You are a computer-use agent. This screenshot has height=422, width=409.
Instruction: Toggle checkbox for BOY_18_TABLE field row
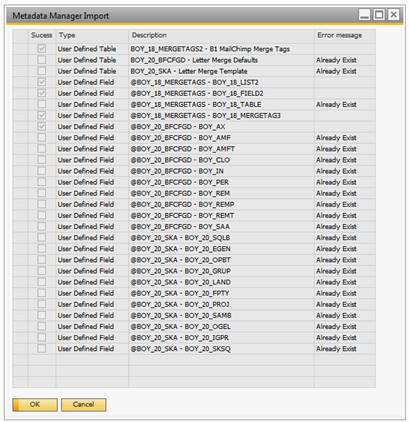pos(42,104)
